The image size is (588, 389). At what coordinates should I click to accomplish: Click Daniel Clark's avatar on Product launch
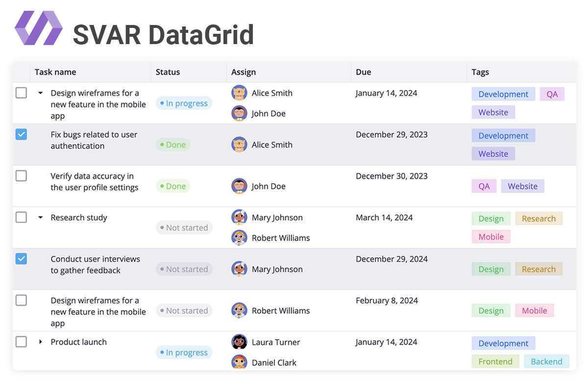[x=239, y=362]
